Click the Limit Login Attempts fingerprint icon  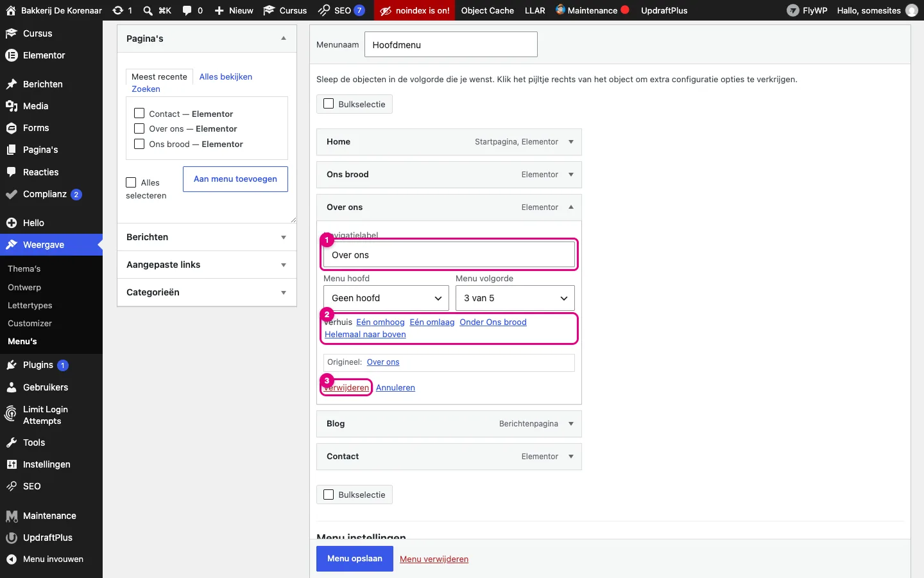pos(11,414)
